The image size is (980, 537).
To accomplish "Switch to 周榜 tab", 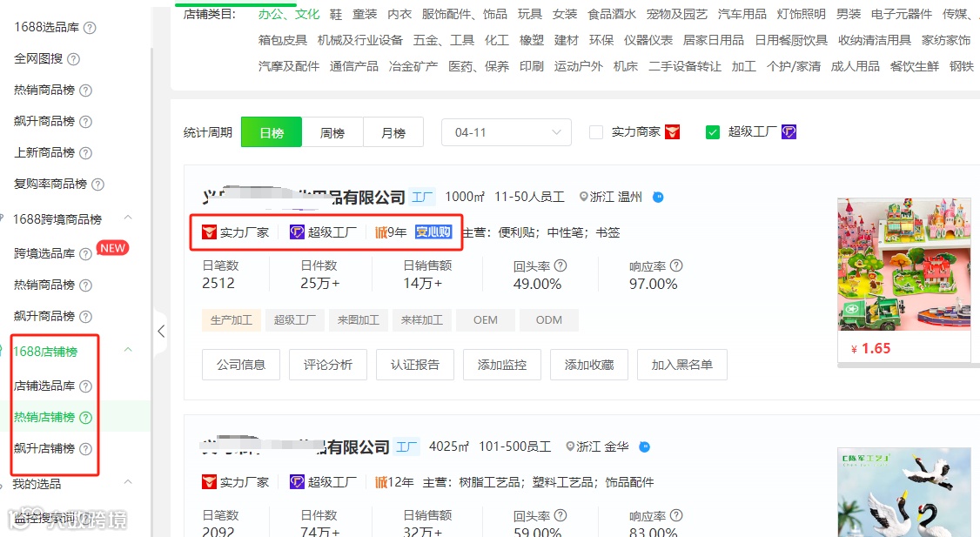I will click(332, 132).
